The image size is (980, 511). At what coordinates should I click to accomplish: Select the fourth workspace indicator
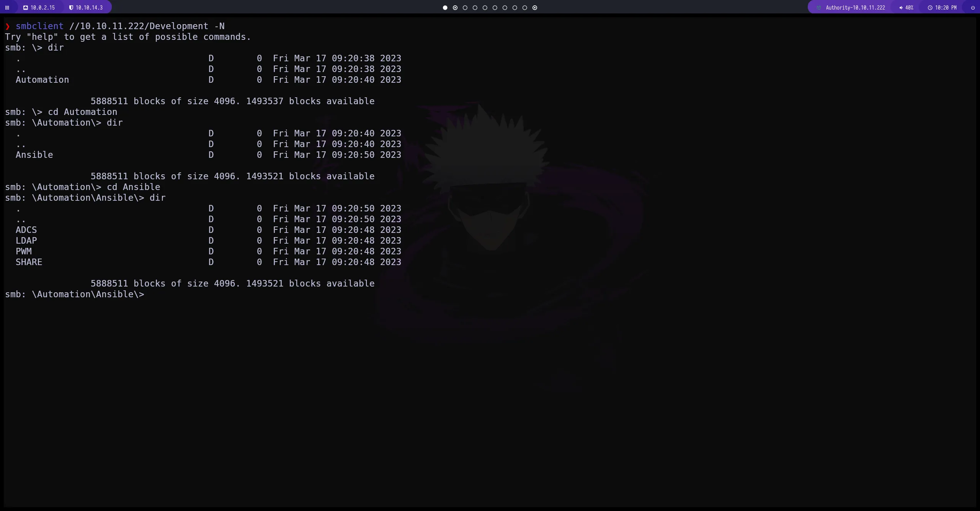point(475,8)
